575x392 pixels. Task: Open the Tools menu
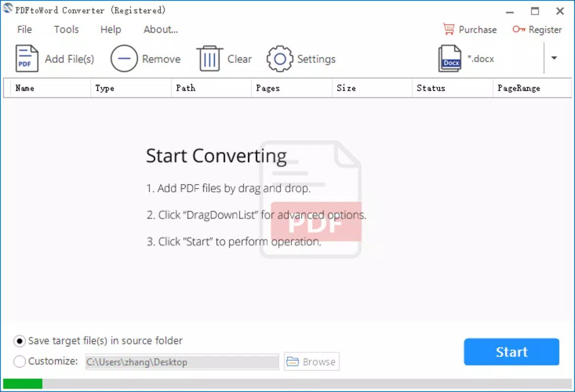(66, 29)
